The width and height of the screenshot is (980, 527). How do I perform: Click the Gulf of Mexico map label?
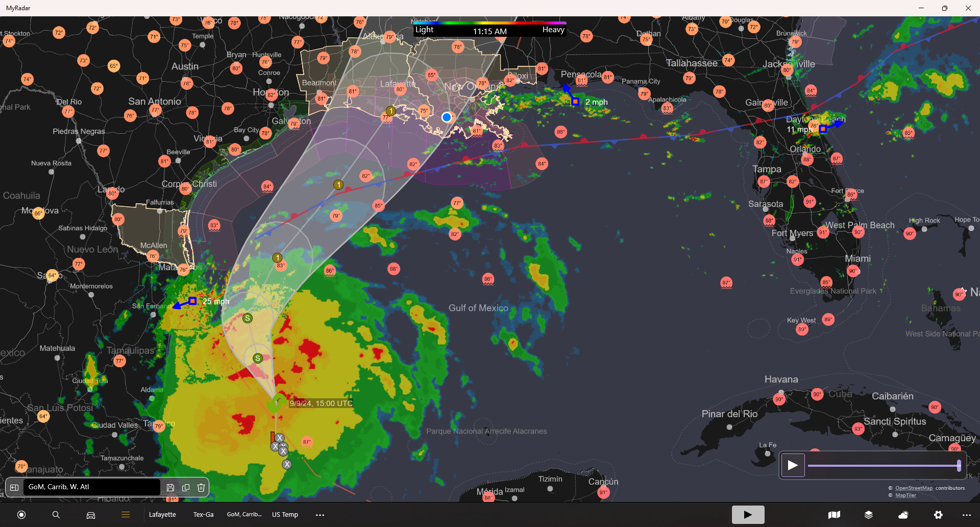[478, 308]
